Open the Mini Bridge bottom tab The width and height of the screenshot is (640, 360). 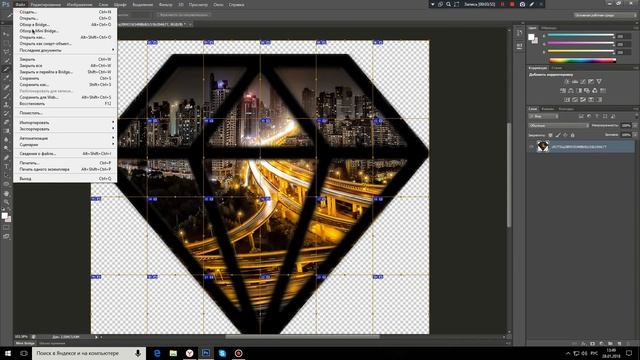(25, 344)
